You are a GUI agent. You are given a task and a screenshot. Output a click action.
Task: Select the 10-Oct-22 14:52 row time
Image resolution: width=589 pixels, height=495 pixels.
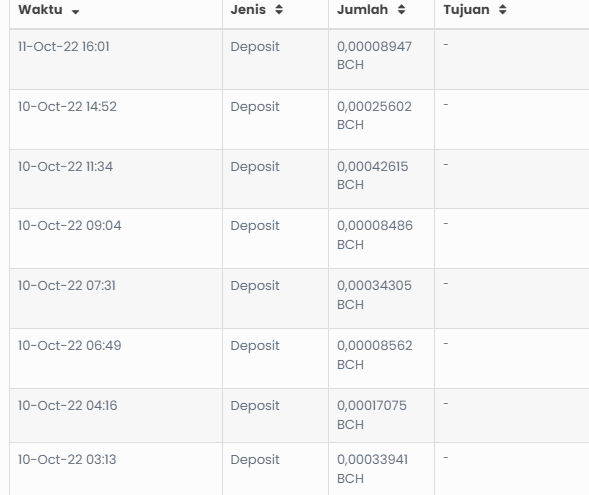pos(67,107)
